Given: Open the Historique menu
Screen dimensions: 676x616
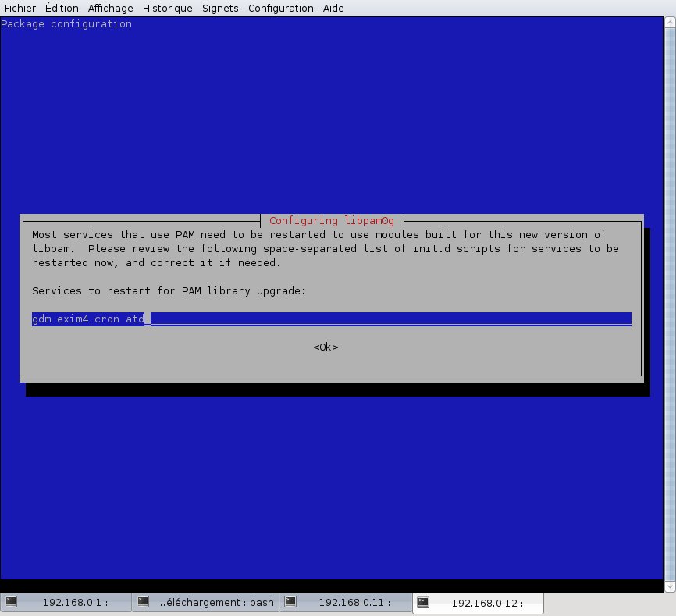Looking at the screenshot, I should 167,9.
